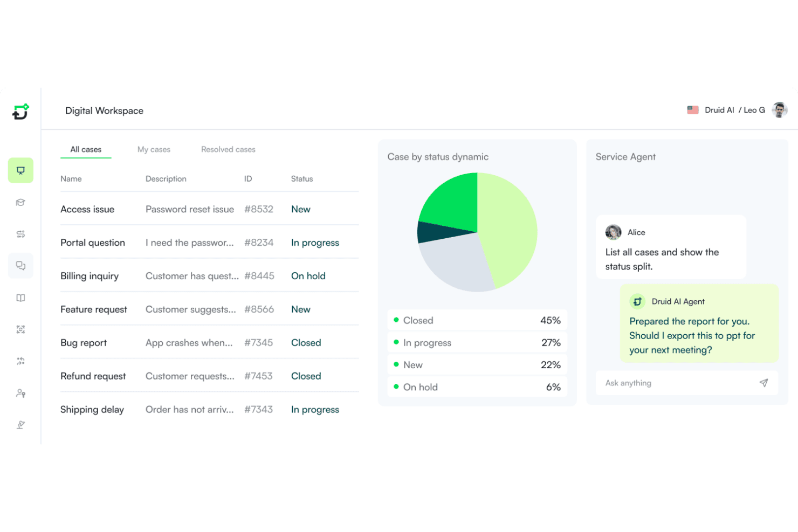
Task: Click the New 22% legend row
Action: pyautogui.click(x=477, y=365)
